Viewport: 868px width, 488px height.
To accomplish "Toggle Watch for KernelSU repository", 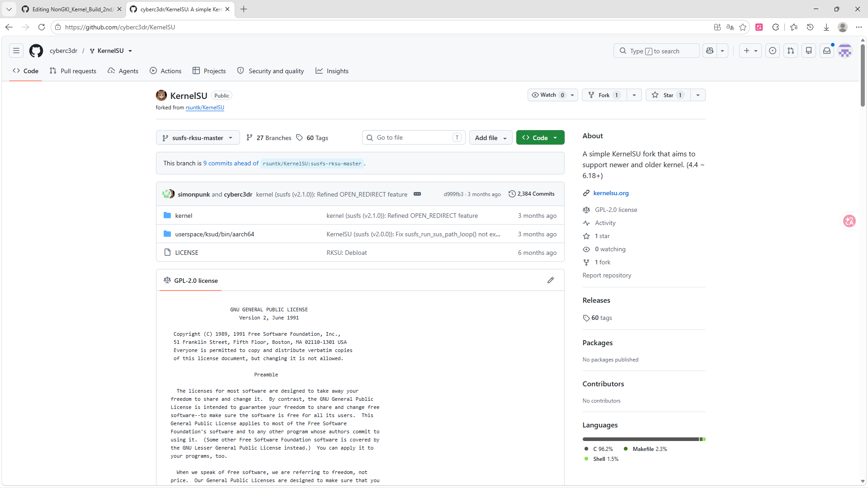I will point(553,95).
